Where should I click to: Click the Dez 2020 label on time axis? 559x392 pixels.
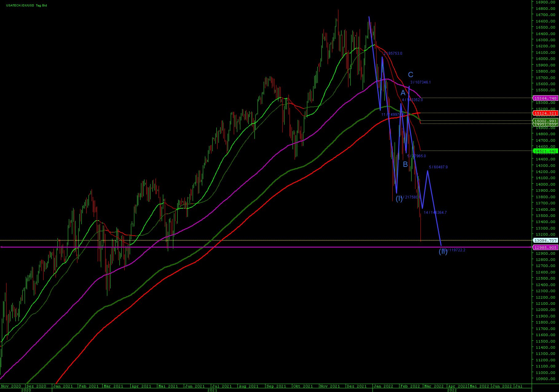36,386
